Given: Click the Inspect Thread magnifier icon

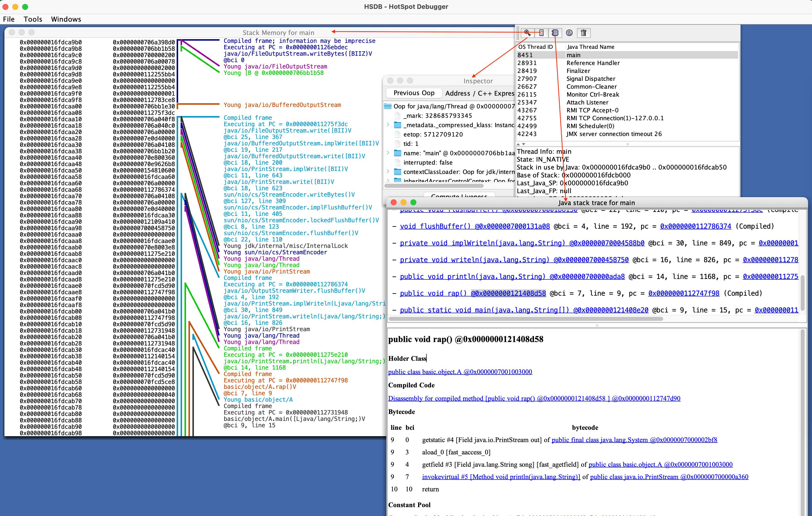Looking at the screenshot, I should pyautogui.click(x=527, y=33).
